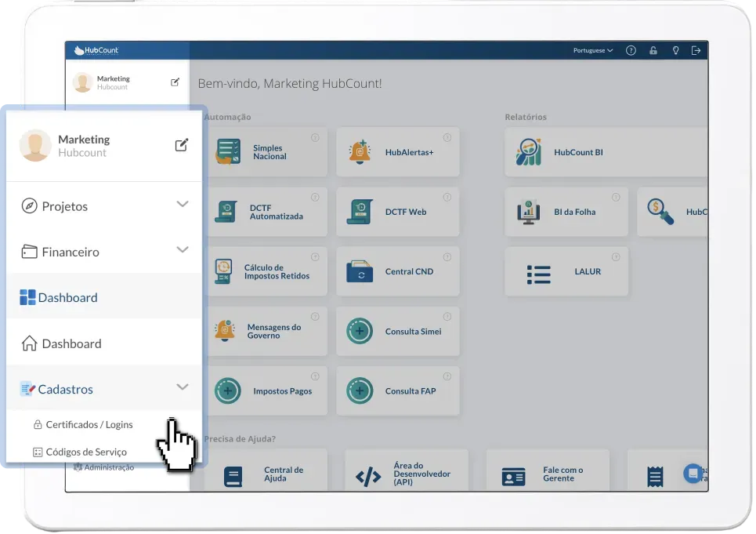
Task: Click info icon on Consulta Simei card
Action: point(447,317)
